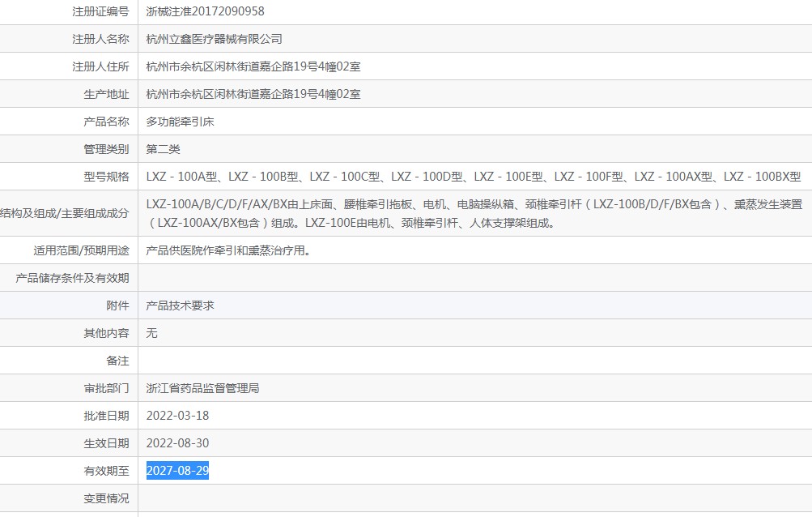Click intended use text 产品供医院作牵引和熏蒸治疗用
The image size is (812, 517).
click(x=228, y=250)
